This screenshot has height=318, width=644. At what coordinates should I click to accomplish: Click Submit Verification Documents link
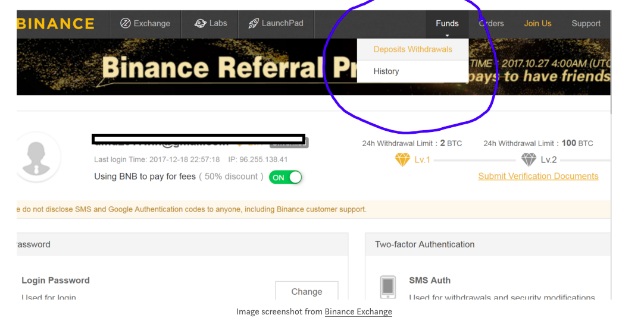click(539, 176)
